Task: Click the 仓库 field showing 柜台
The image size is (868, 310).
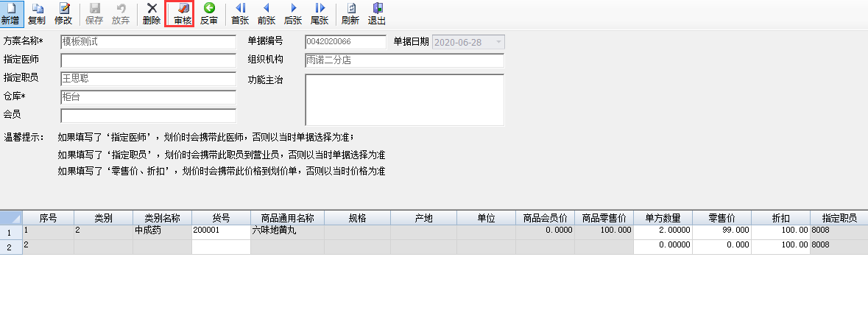Action: pos(149,97)
